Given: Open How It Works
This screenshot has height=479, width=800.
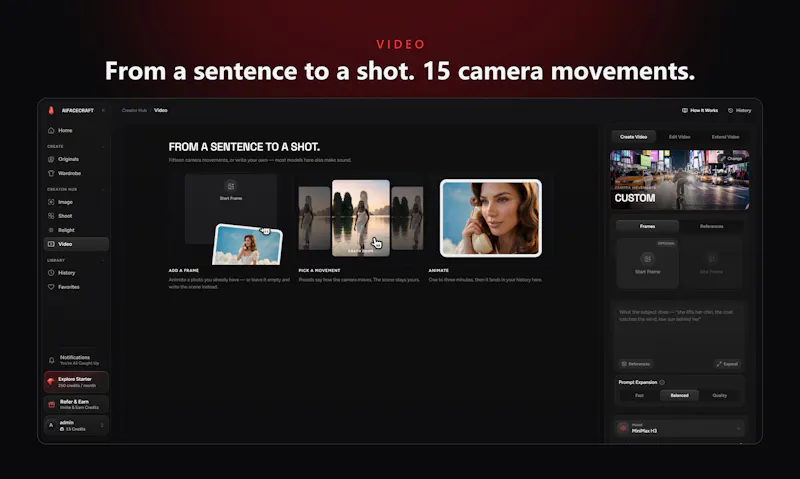Looking at the screenshot, I should tap(700, 110).
